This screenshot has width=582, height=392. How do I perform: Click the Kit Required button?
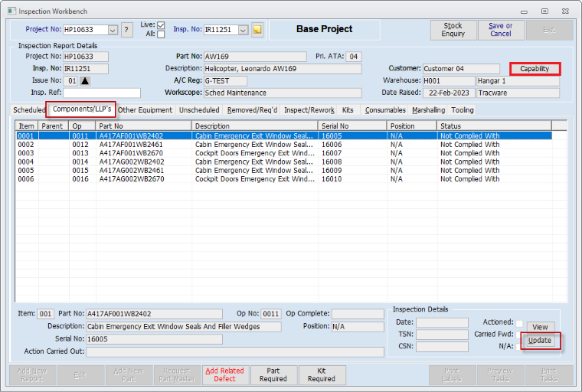[322, 374]
